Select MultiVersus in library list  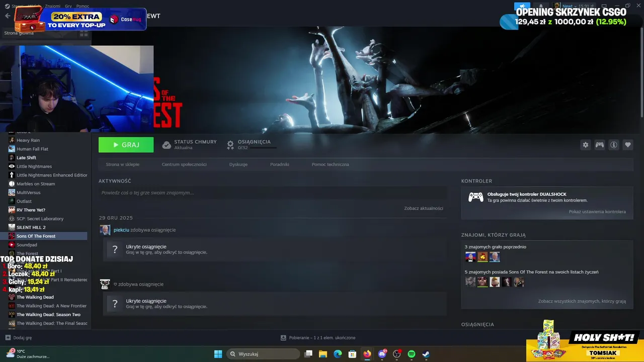(x=29, y=193)
